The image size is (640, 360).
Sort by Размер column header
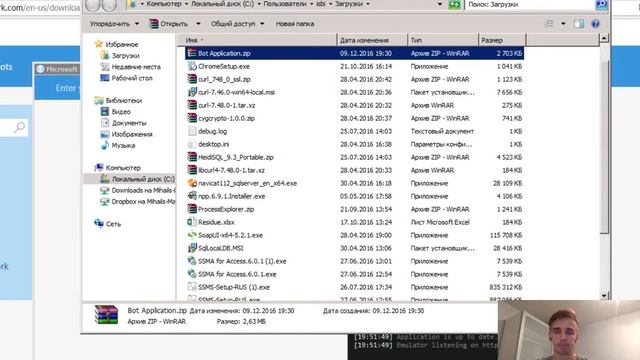pyautogui.click(x=502, y=40)
